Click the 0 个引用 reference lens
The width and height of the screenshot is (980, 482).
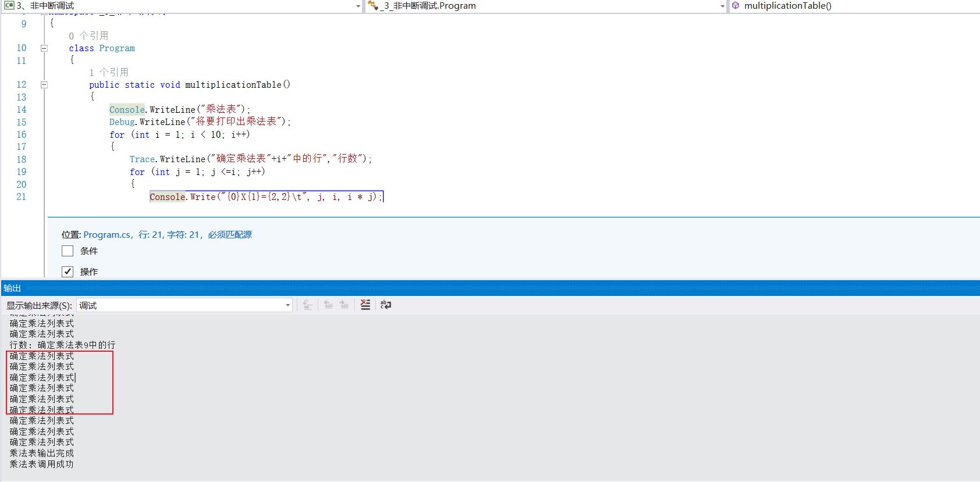[x=88, y=36]
